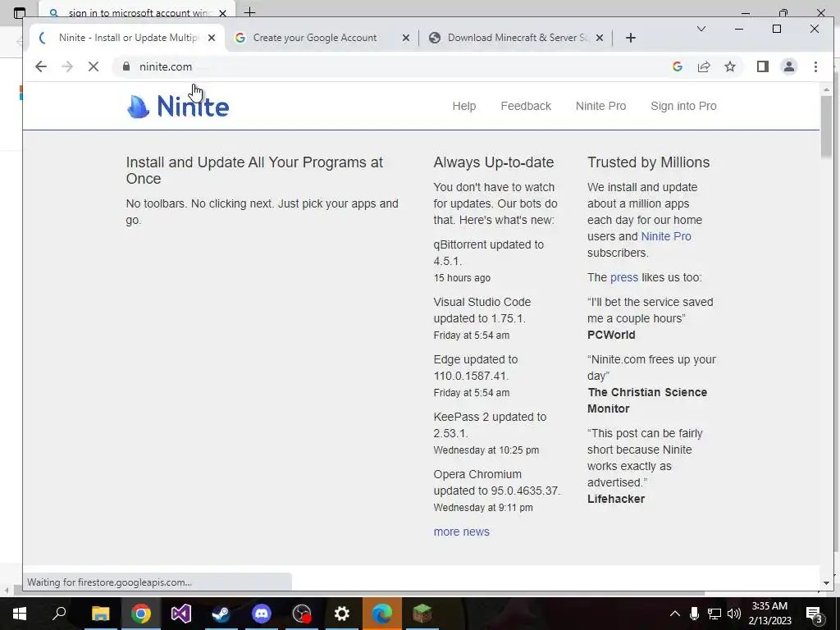Open network status tray icon

[x=714, y=614]
